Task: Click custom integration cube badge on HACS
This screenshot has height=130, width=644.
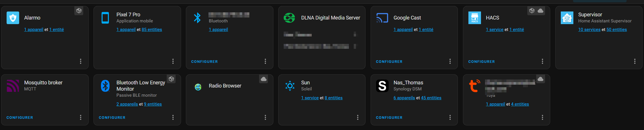Action: 532,11
